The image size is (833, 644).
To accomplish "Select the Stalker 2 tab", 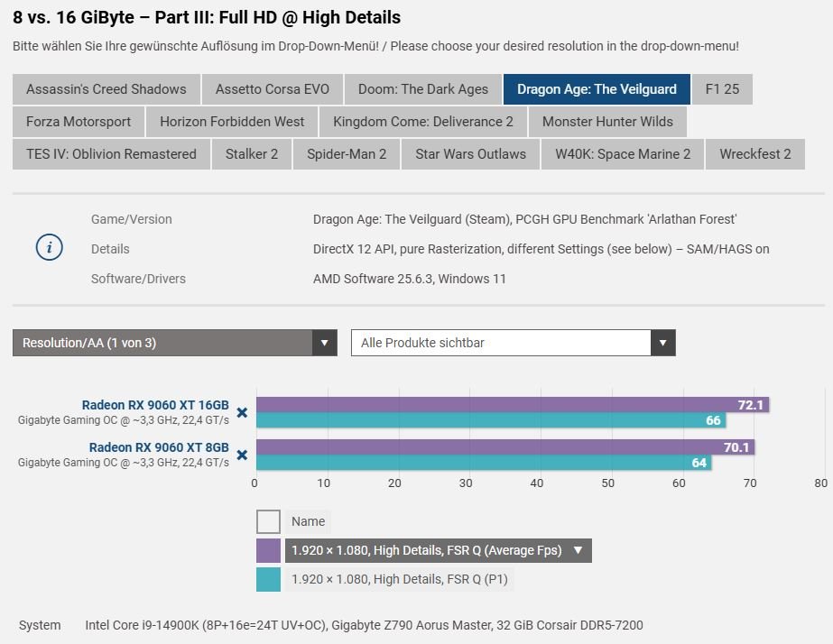I will pos(252,154).
